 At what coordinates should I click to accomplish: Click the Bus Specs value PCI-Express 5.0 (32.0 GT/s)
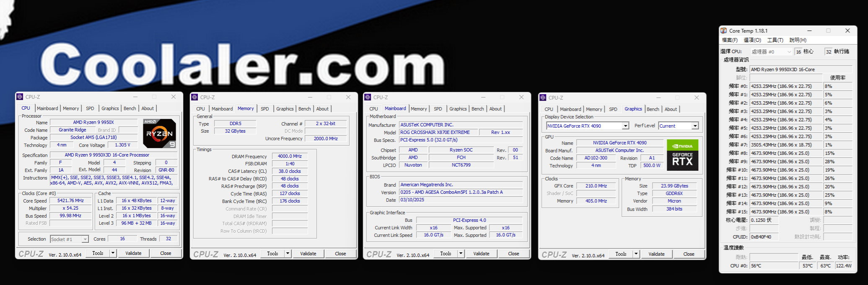[x=461, y=140]
